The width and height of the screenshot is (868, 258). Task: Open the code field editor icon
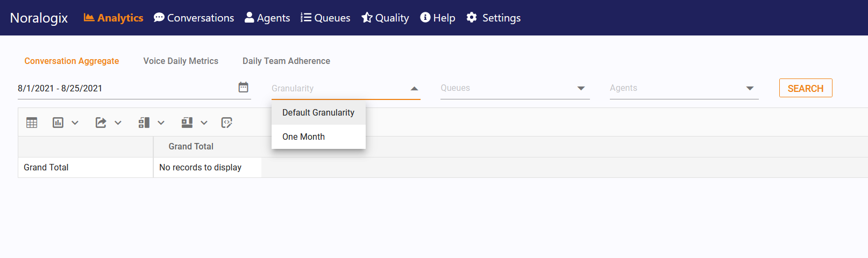[227, 123]
